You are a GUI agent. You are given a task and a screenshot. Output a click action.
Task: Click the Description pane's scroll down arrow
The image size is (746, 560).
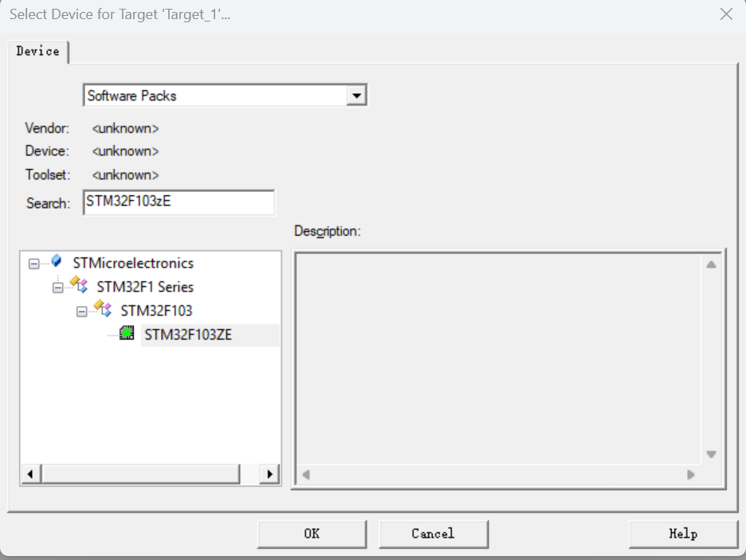click(711, 454)
